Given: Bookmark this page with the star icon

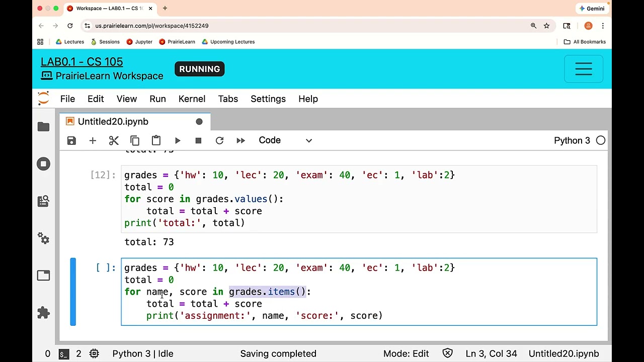Looking at the screenshot, I should tap(546, 26).
